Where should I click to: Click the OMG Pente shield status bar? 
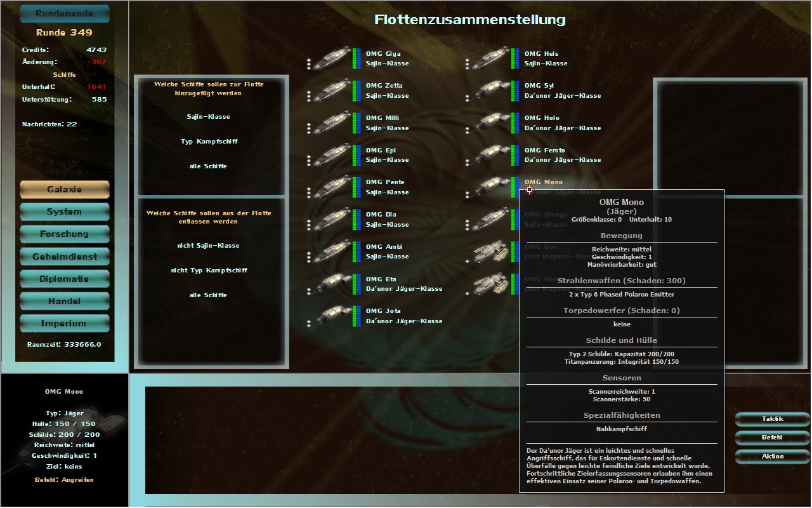[x=359, y=187]
